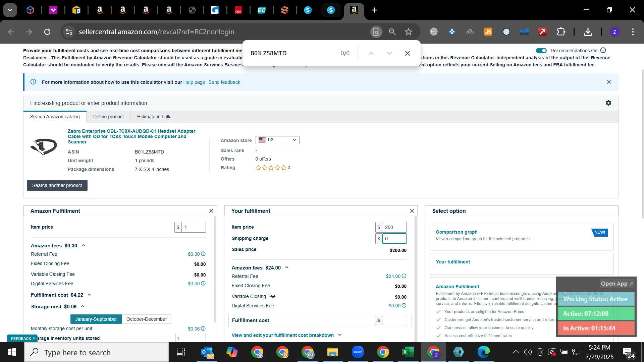Open Excel from taskbar
This screenshot has height=362, width=644.
[408, 352]
